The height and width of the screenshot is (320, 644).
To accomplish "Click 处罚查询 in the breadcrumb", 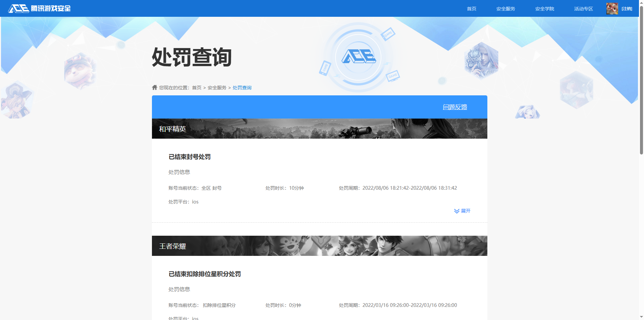I will coord(242,88).
